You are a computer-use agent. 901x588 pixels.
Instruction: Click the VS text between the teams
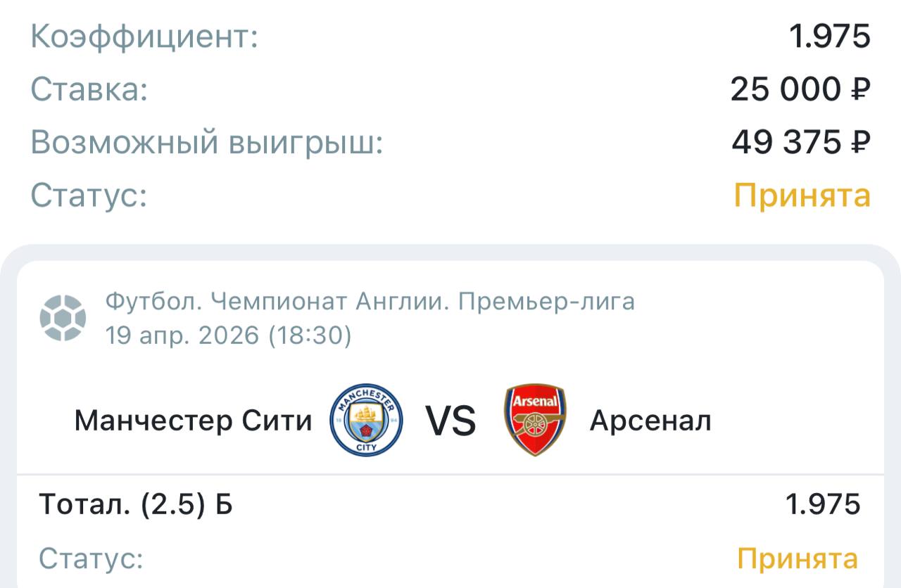click(450, 421)
